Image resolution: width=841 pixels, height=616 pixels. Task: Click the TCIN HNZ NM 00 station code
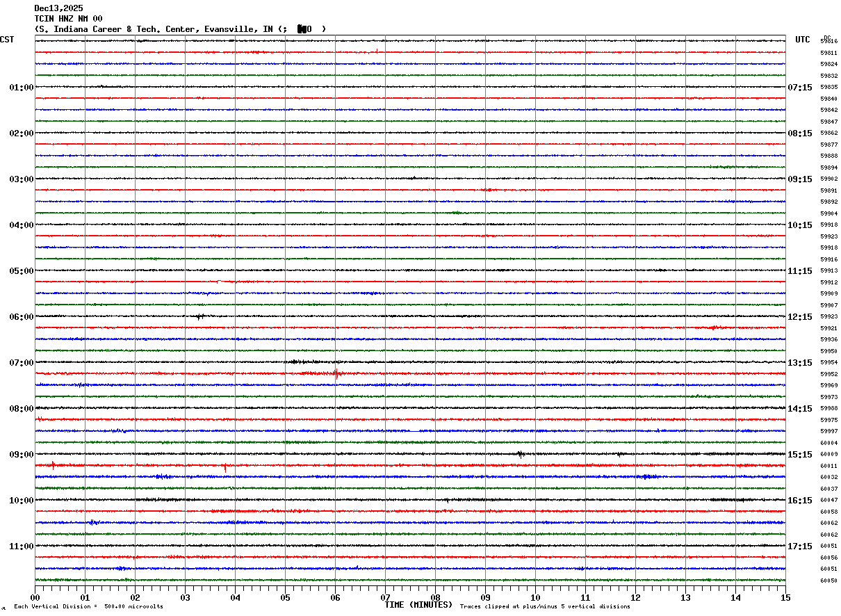point(68,19)
